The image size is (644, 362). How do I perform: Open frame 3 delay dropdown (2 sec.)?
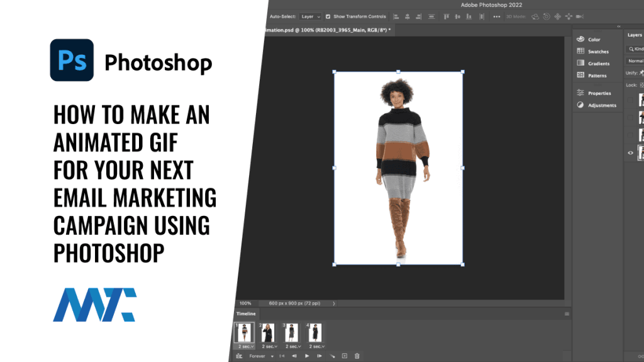click(x=293, y=347)
